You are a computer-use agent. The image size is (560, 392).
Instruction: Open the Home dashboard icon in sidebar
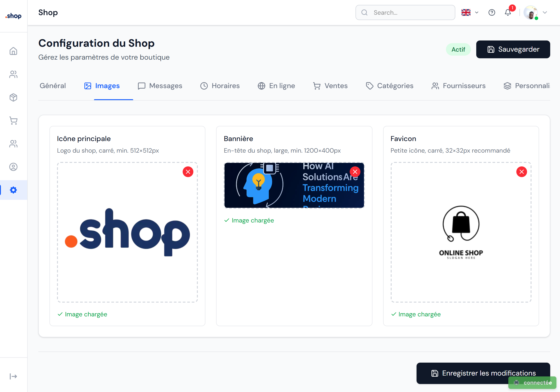(x=13, y=51)
